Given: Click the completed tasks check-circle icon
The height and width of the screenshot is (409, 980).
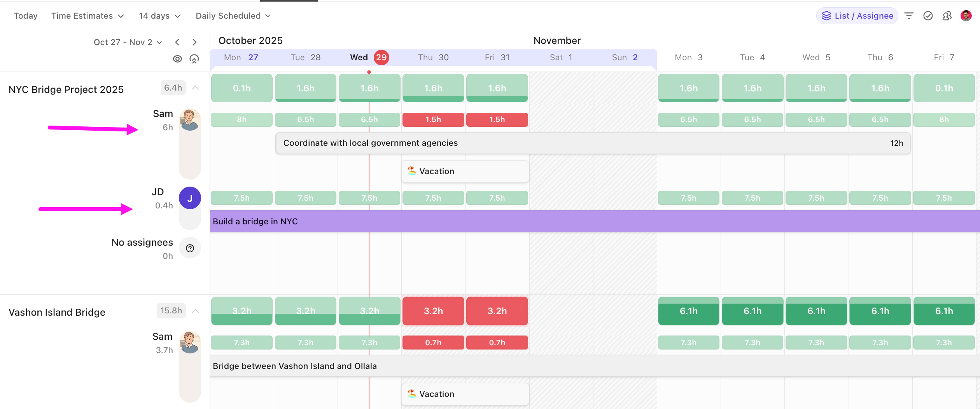Looking at the screenshot, I should 928,16.
